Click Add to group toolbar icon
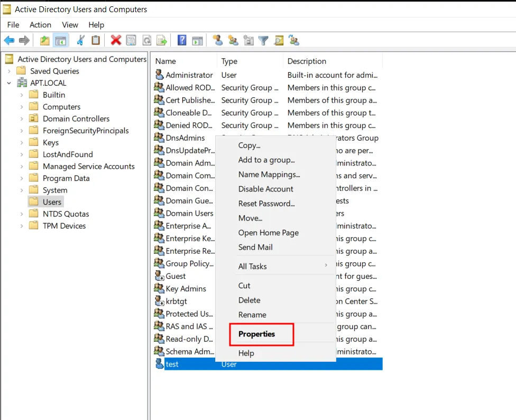Viewport: 516px width, 420px height. [294, 40]
